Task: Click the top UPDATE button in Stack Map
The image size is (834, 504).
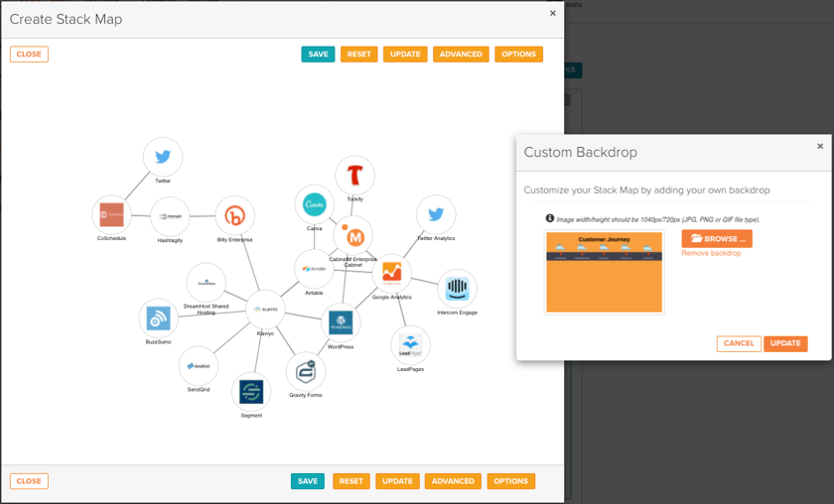Action: (405, 55)
